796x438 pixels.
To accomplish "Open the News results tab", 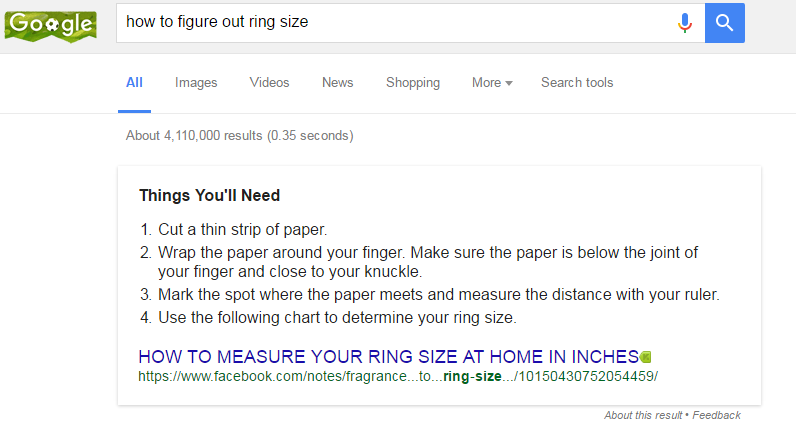I will [337, 83].
